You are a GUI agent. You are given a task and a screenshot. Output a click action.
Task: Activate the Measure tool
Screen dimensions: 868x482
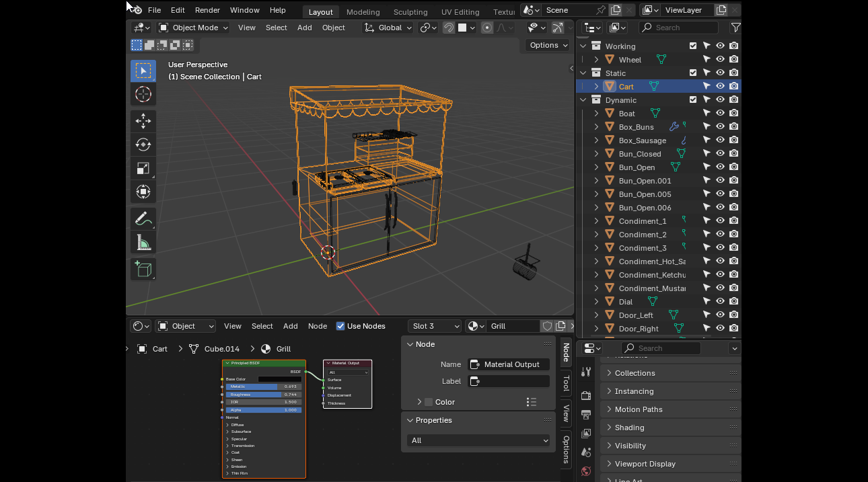tap(143, 242)
